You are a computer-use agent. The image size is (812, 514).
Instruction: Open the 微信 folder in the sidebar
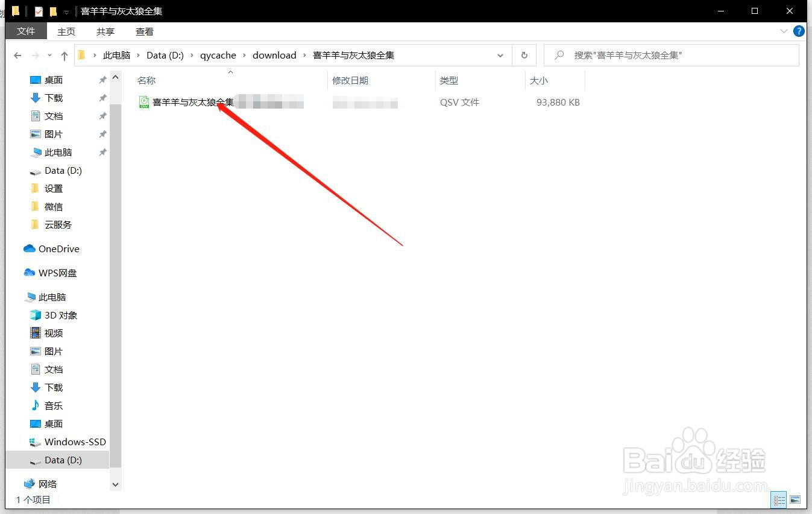click(54, 206)
